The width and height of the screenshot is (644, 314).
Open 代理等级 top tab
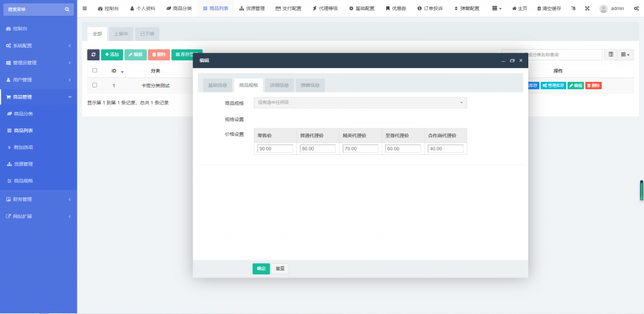pos(325,8)
